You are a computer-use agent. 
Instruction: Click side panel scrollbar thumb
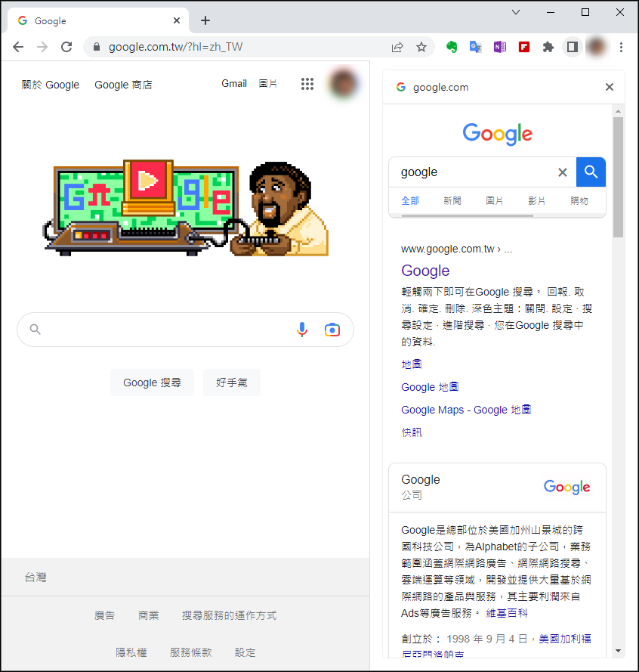618,177
